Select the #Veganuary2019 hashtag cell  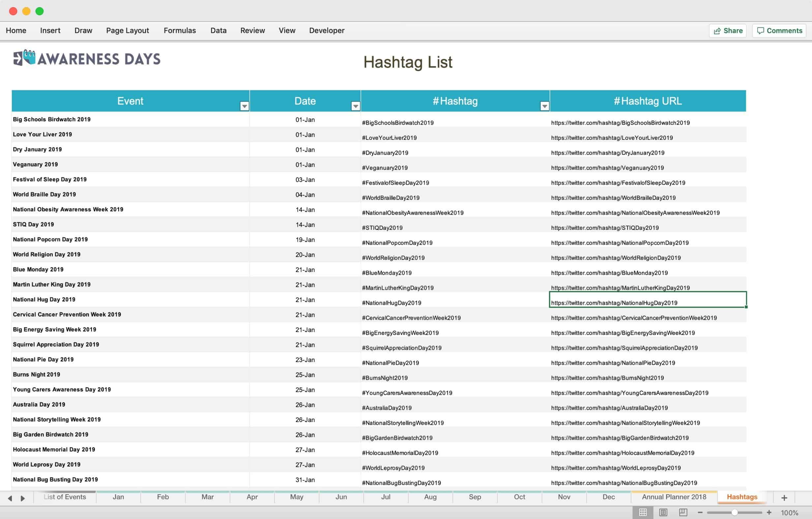[455, 165]
